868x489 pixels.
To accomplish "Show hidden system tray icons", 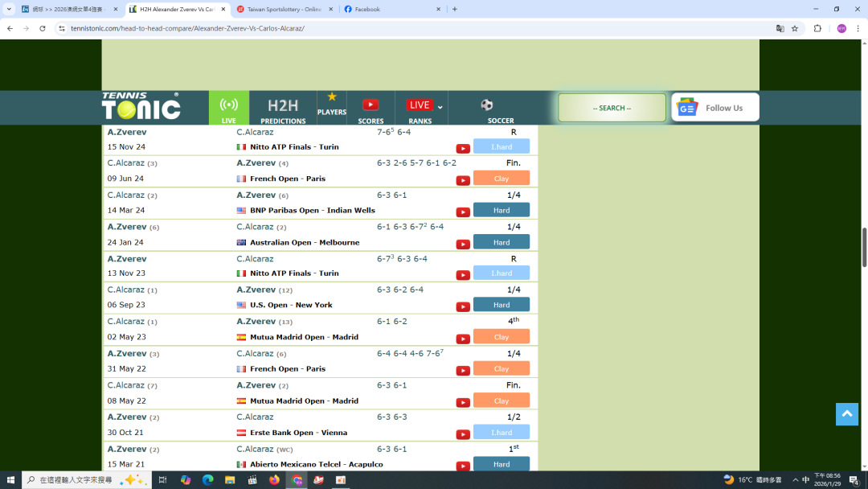I will pyautogui.click(x=795, y=480).
